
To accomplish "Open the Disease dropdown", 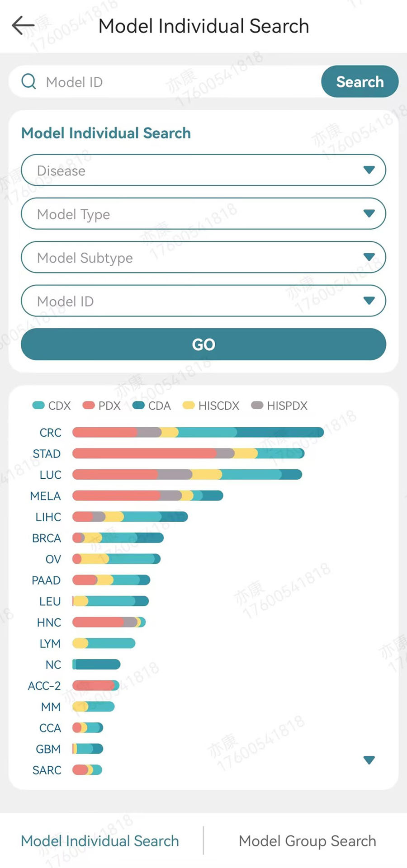I will point(203,170).
